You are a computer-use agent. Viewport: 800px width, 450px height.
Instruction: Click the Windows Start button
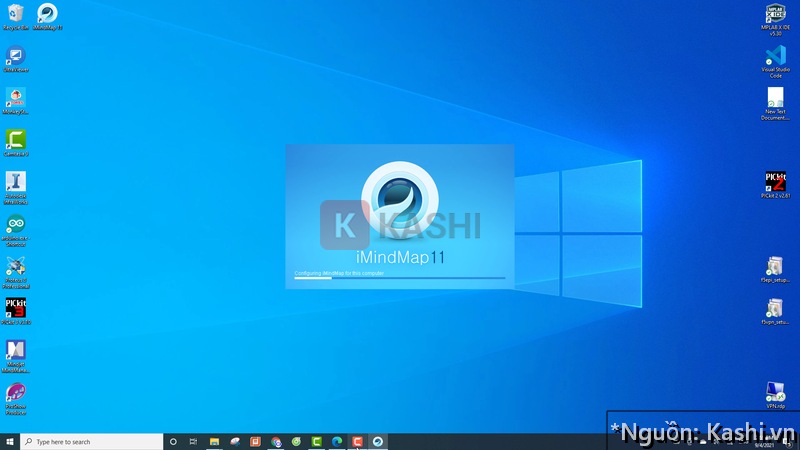coord(10,441)
